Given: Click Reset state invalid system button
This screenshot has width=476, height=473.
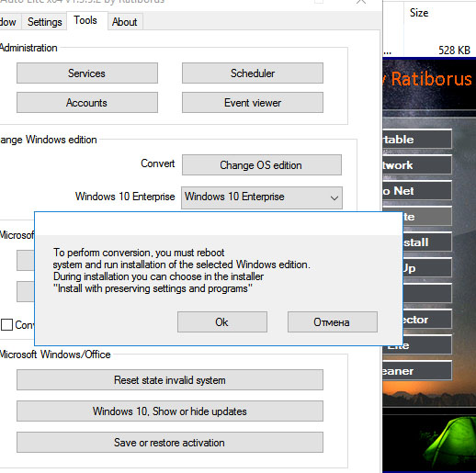Looking at the screenshot, I should pyautogui.click(x=170, y=379).
